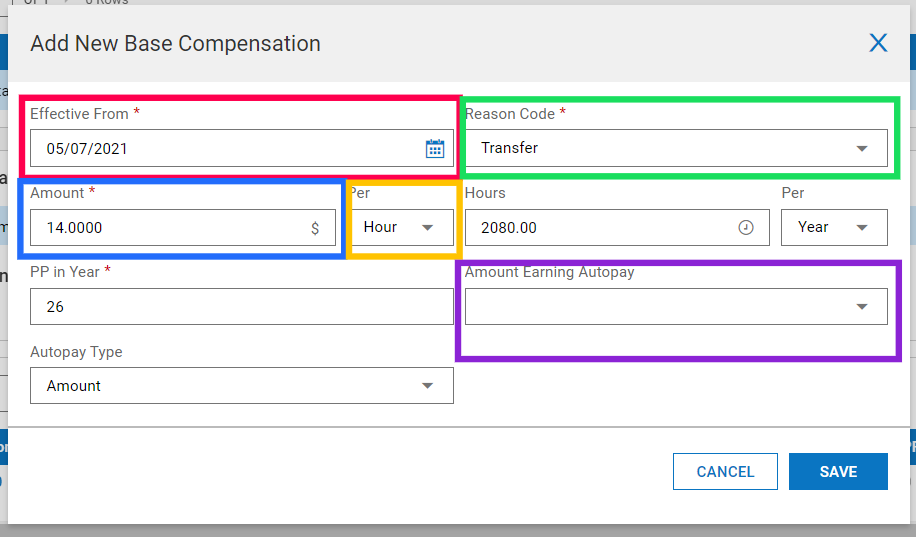The image size is (916, 537).
Task: Expand the Reason Code dropdown arrow
Action: coord(862,149)
